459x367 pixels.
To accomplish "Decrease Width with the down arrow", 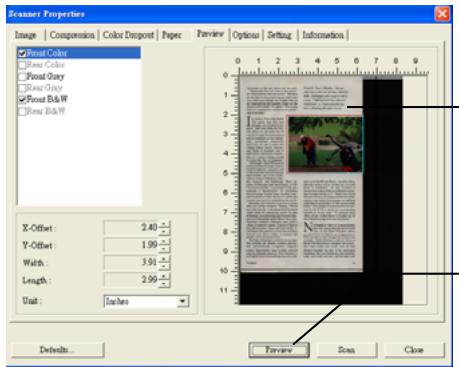I will (x=164, y=266).
